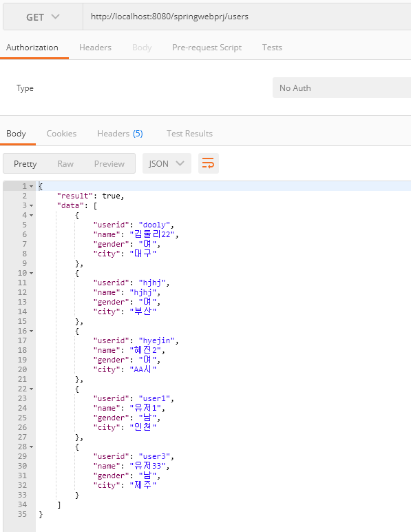Click the true value on line 2

pos(111,196)
